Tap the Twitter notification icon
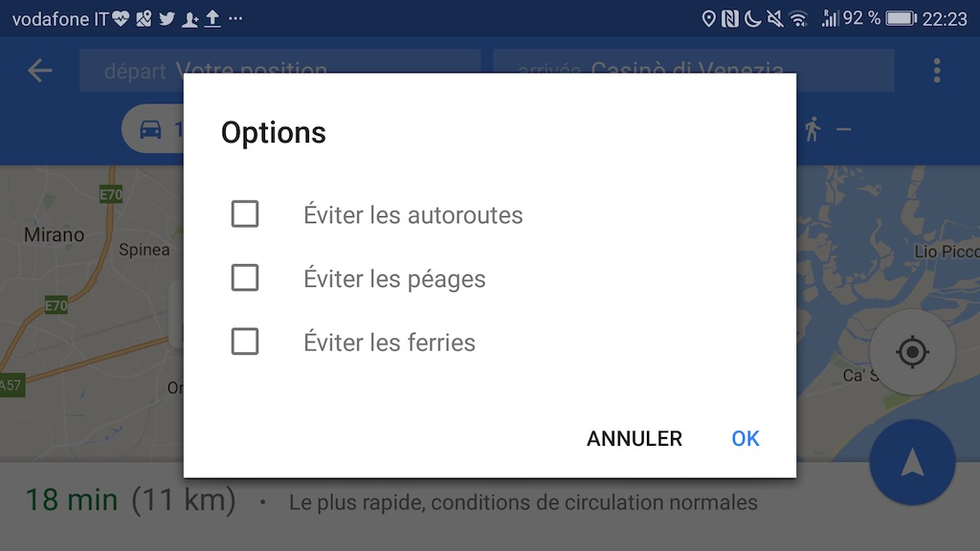The height and width of the screenshot is (551, 980). coord(167,18)
